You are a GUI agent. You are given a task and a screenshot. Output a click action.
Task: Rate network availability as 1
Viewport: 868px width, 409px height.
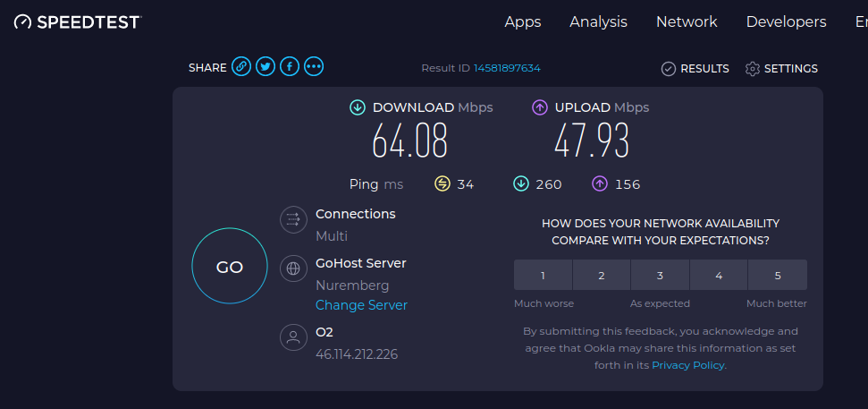coord(543,275)
